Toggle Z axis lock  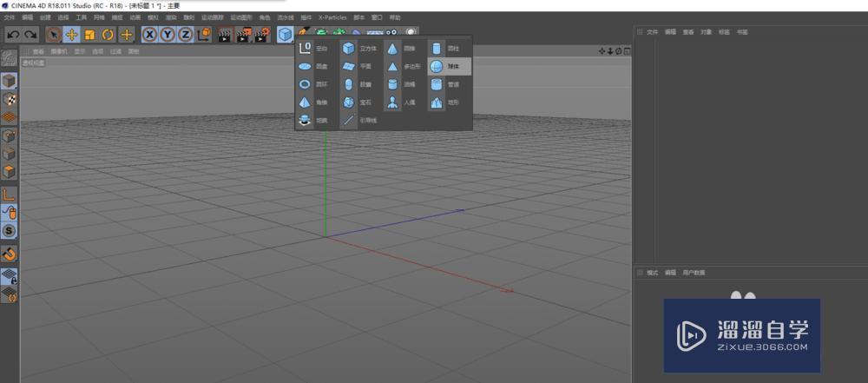(186, 35)
